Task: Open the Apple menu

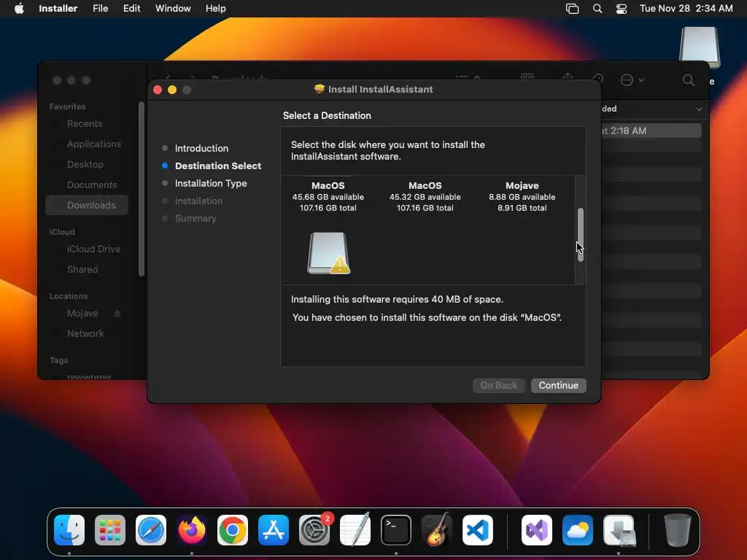Action: [x=19, y=9]
